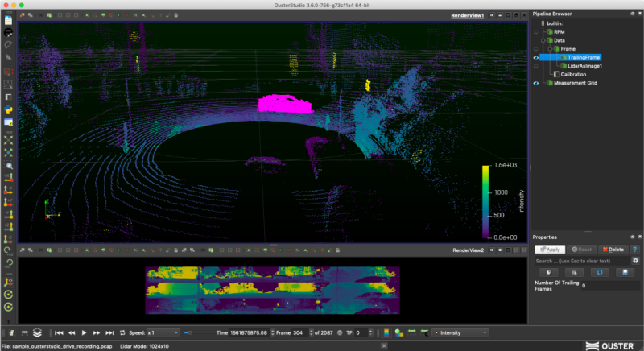
Task: Collapse the Data node in pipeline
Action: (x=543, y=40)
